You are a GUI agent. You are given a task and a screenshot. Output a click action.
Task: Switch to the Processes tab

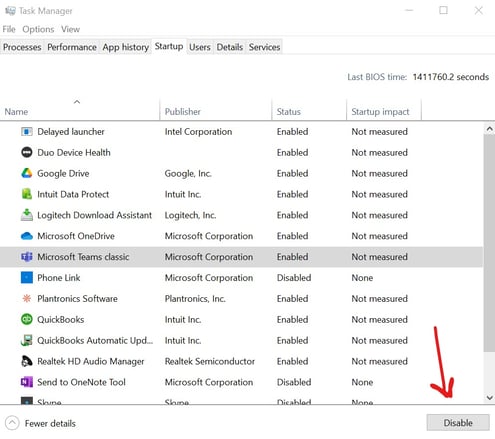22,47
